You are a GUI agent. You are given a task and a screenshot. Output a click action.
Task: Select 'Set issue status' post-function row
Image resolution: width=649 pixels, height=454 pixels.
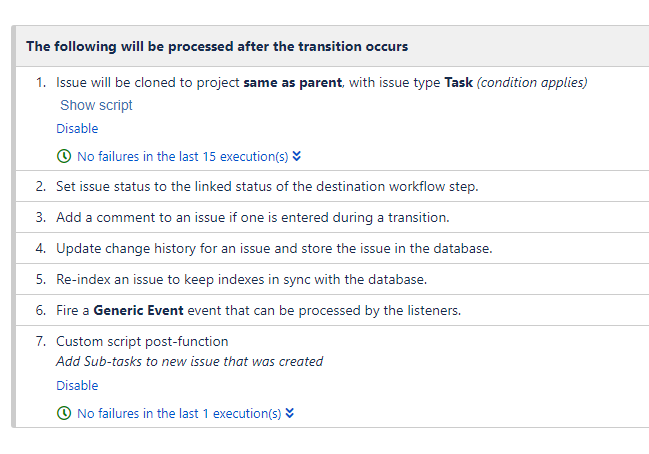click(332, 186)
